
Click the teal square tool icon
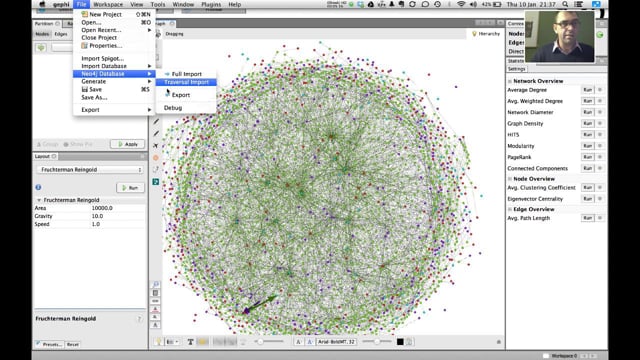(156, 182)
